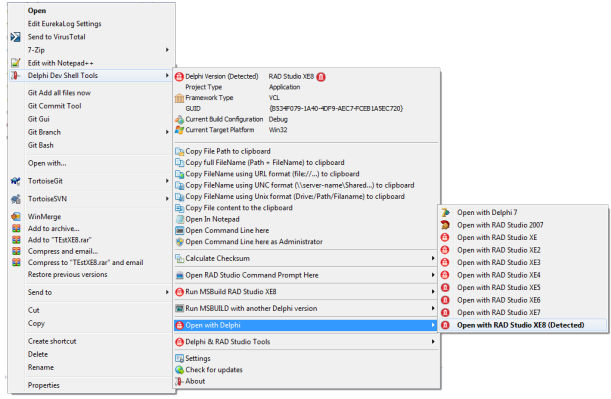The height and width of the screenshot is (399, 611).
Task: Expand the Delphi & RAD Studio Tools arrow
Action: click(x=433, y=342)
